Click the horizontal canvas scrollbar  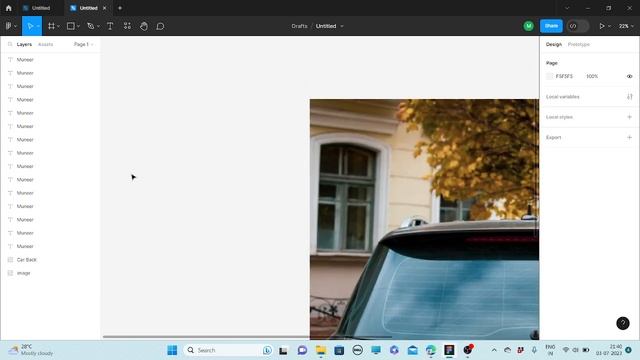click(x=247, y=337)
